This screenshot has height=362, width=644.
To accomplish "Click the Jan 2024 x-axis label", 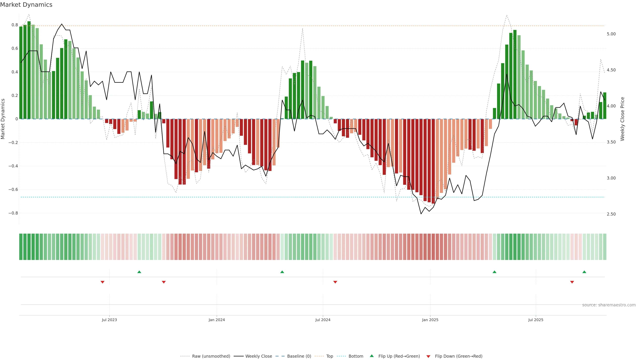I will (217, 320).
